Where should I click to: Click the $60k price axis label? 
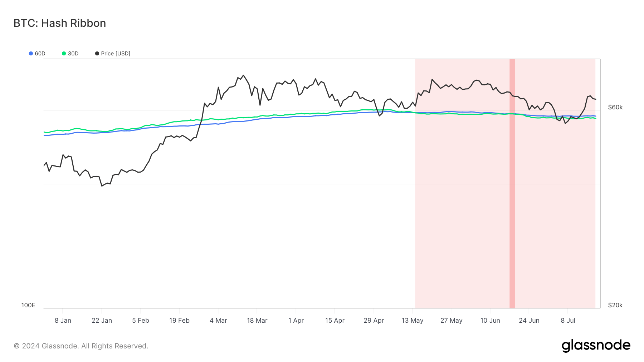tap(615, 107)
